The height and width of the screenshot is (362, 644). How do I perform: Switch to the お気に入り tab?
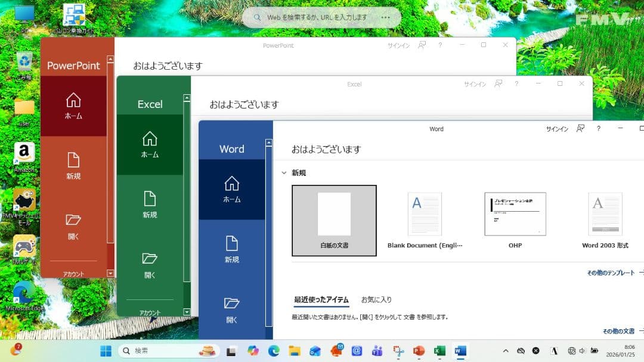(x=376, y=299)
